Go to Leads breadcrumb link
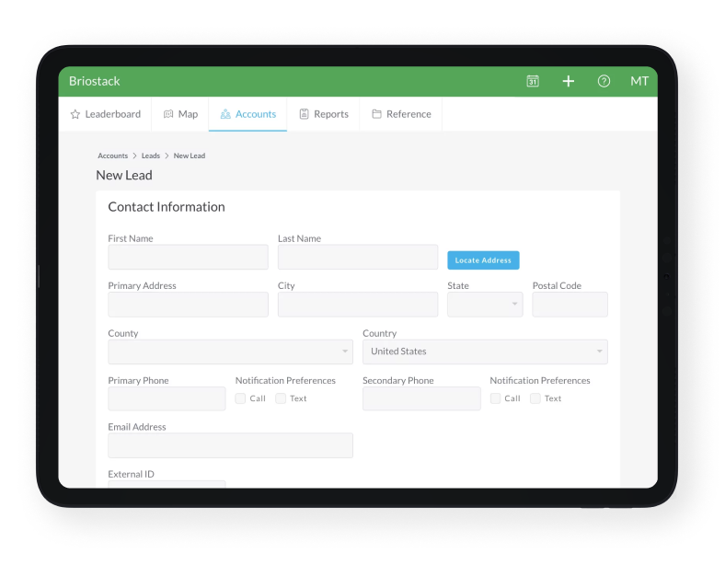 (x=151, y=156)
